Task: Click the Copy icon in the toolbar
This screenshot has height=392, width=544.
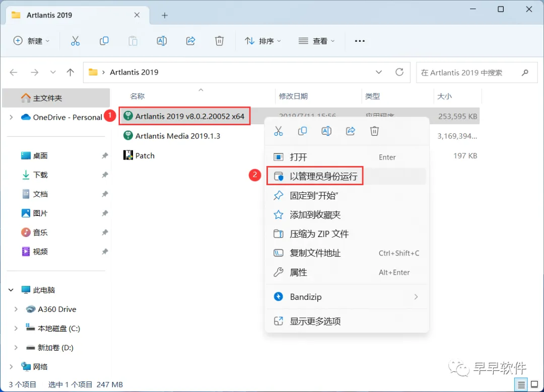Action: (x=104, y=41)
